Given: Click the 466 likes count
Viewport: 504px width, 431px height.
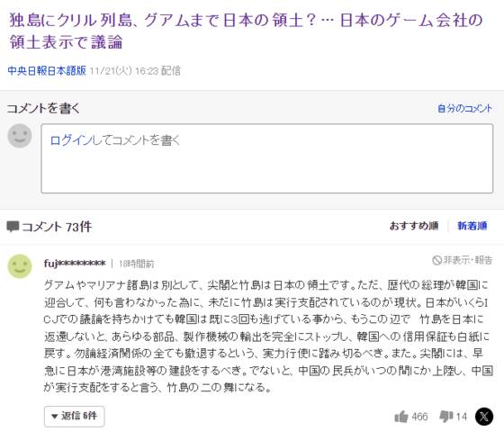Looking at the screenshot, I should 419,417.
